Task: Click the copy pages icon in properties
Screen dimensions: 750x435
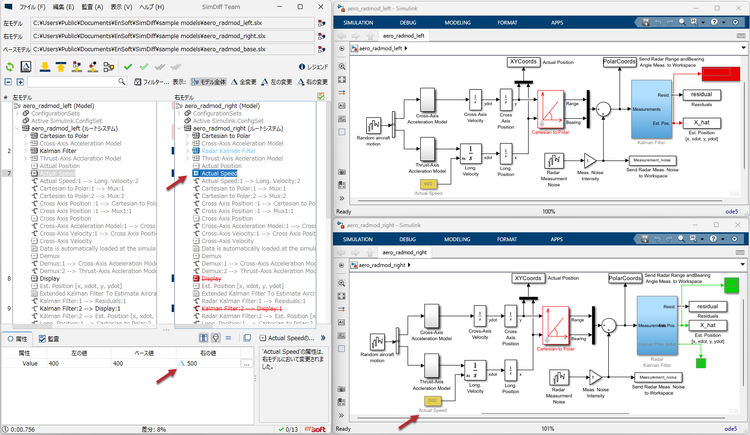Action: (247, 338)
